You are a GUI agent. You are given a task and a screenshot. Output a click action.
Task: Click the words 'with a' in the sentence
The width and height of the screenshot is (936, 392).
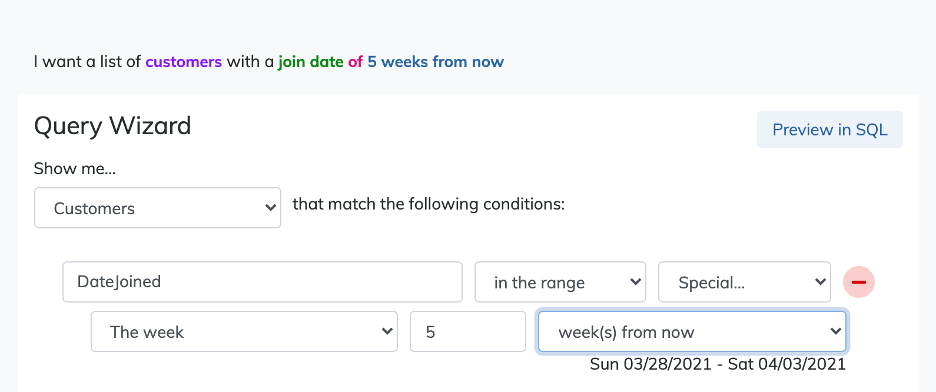(x=250, y=61)
